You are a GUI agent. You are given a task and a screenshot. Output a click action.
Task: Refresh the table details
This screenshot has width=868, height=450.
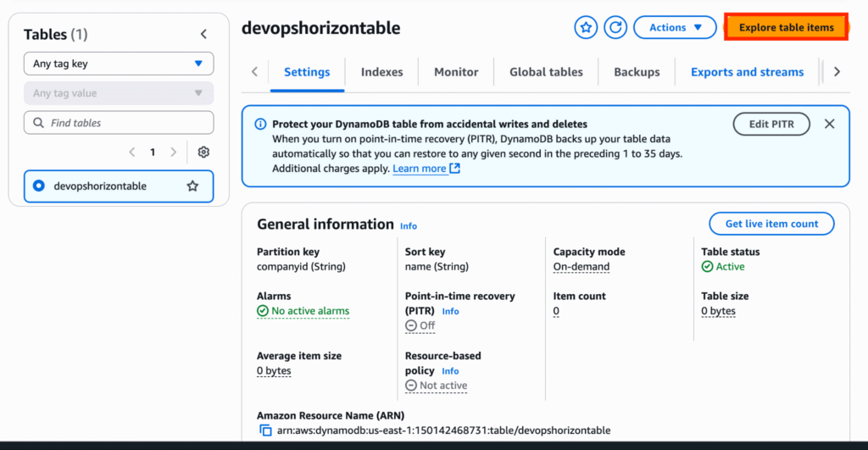pos(615,27)
